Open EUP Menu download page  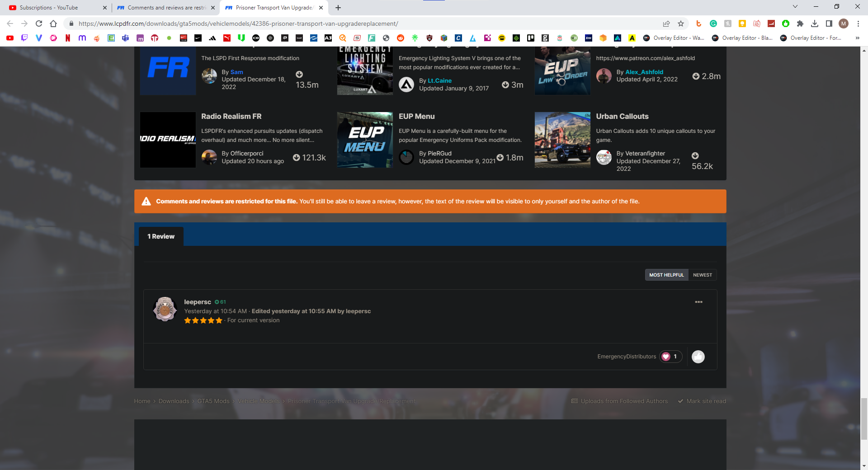pos(416,116)
